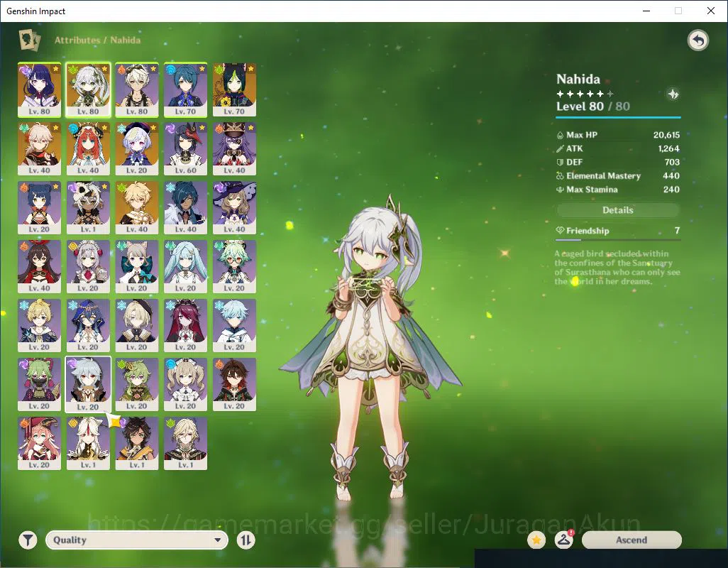Select Sucrose's glasses portrait

234,266
